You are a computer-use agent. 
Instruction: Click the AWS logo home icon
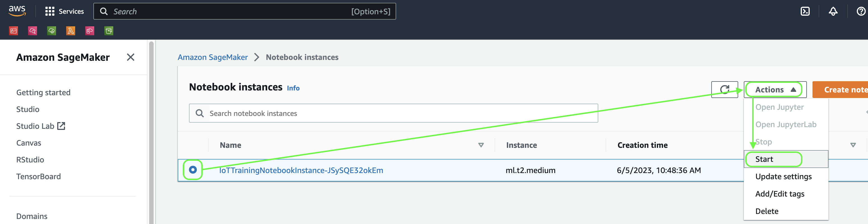[17, 11]
